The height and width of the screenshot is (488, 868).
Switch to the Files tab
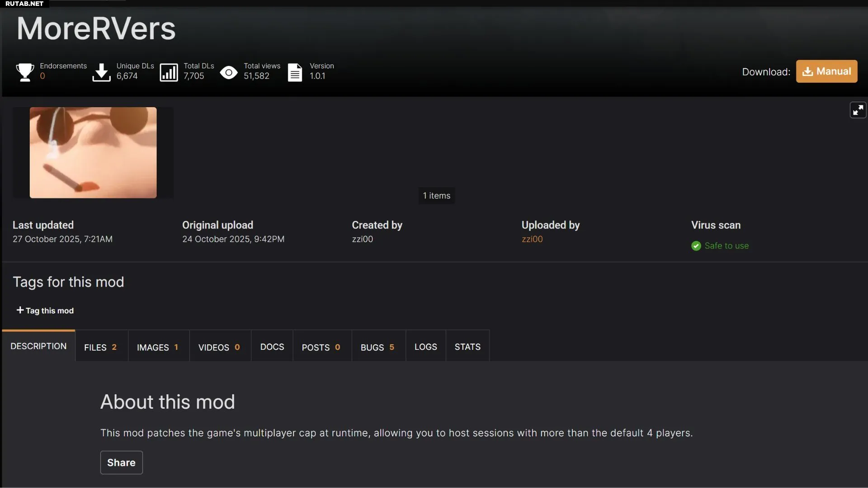pos(101,347)
